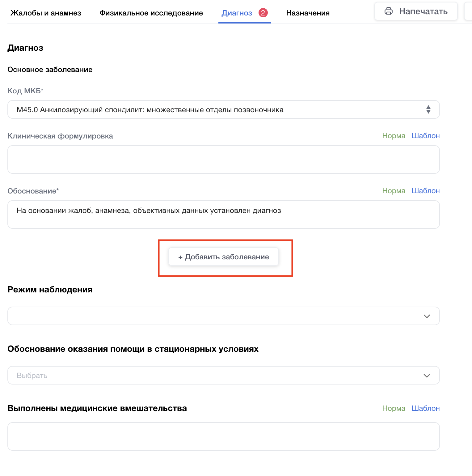Click into the Клиническая формулировка text field

(x=223, y=159)
